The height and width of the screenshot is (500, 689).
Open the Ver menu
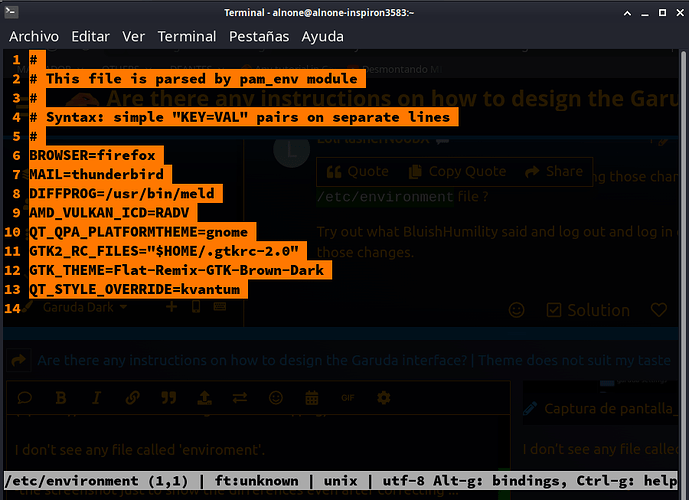click(134, 36)
